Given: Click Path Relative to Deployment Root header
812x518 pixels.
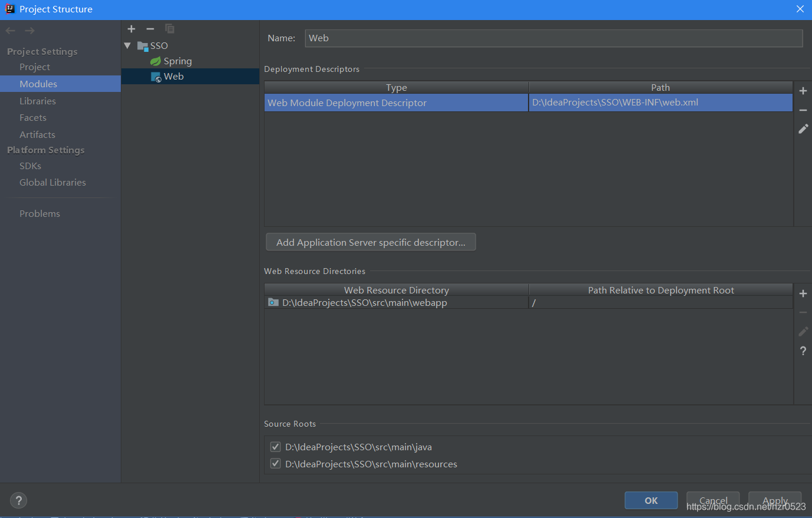Looking at the screenshot, I should pyautogui.click(x=661, y=290).
